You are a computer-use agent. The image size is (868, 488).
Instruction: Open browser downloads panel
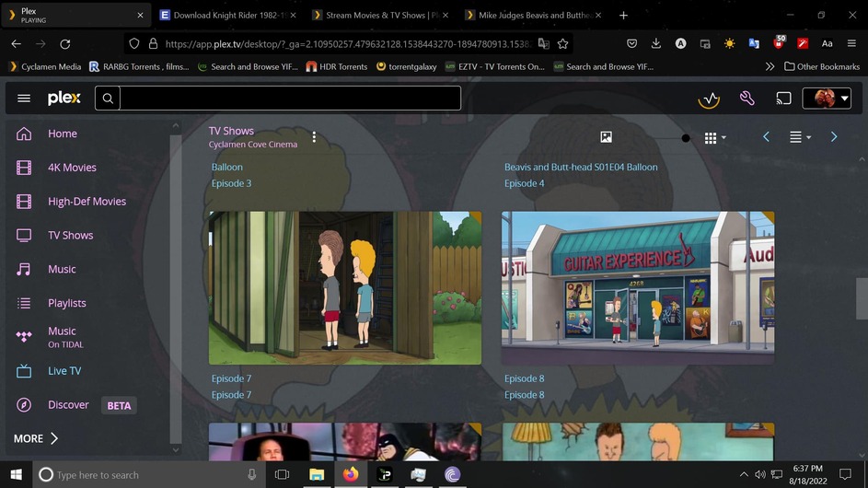click(x=656, y=44)
